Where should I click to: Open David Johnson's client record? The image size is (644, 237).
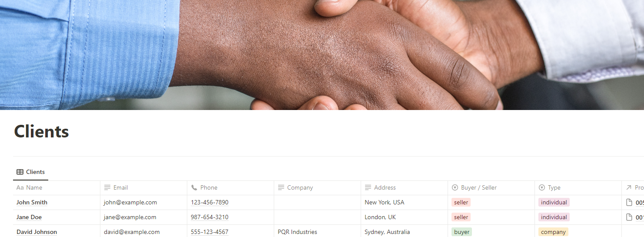pos(37,232)
